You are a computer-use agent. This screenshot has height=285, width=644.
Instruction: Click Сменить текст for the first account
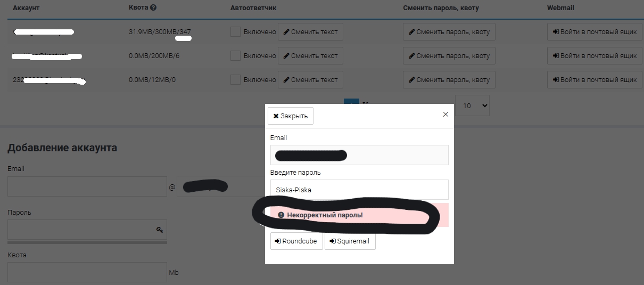click(x=310, y=32)
